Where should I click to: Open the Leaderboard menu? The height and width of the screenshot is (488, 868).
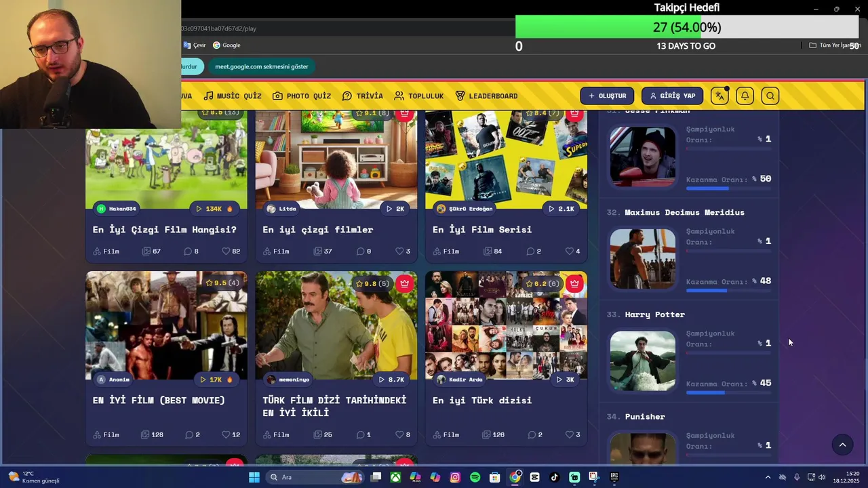point(486,96)
